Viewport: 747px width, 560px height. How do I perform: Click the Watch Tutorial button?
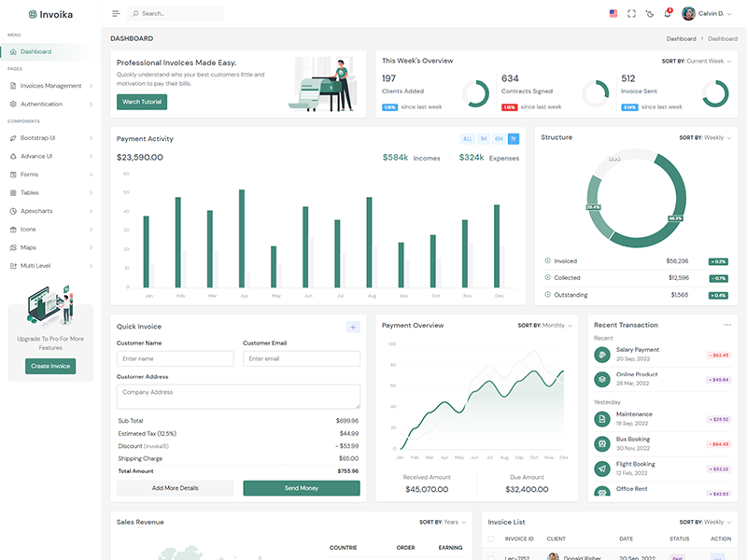(142, 102)
